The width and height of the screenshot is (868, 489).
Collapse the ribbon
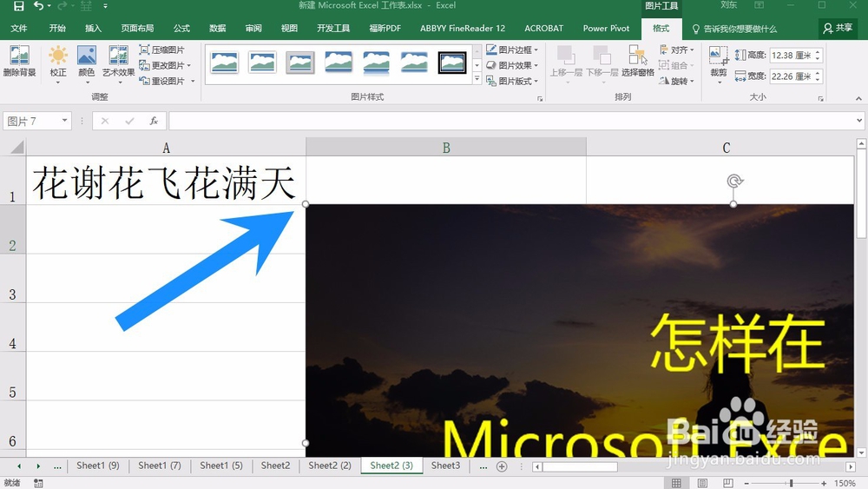858,98
